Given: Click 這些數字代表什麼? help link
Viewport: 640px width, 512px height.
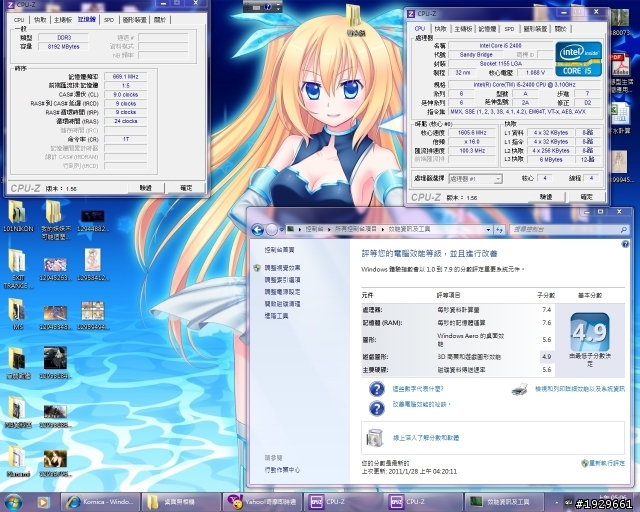Looking at the screenshot, I should click(x=418, y=389).
